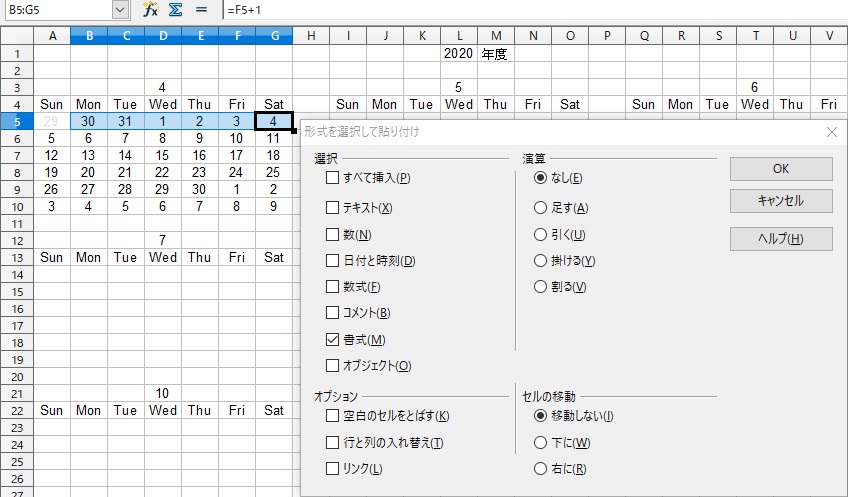The image size is (848, 497).
Task: Enable the リンク(L) checkbox
Action: [x=332, y=468]
